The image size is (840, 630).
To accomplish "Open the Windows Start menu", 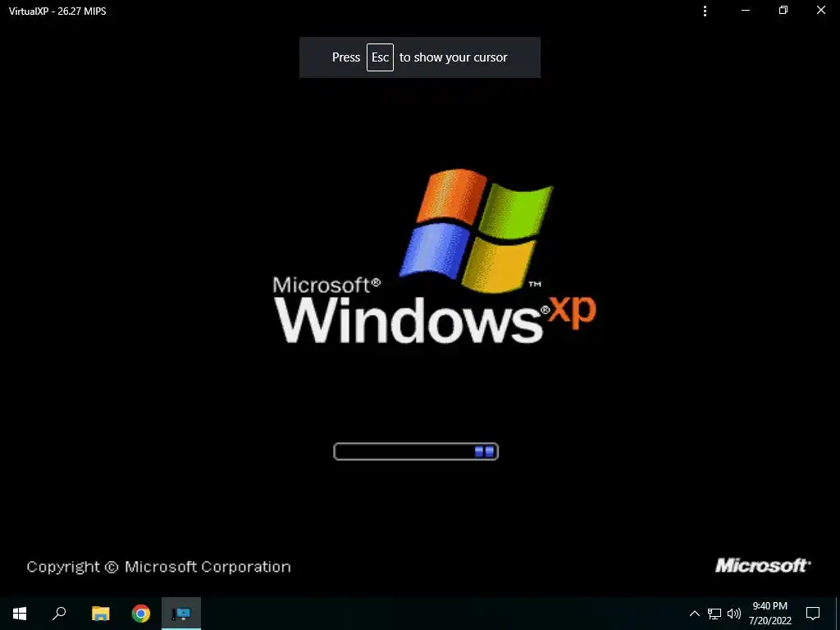I will [x=20, y=614].
